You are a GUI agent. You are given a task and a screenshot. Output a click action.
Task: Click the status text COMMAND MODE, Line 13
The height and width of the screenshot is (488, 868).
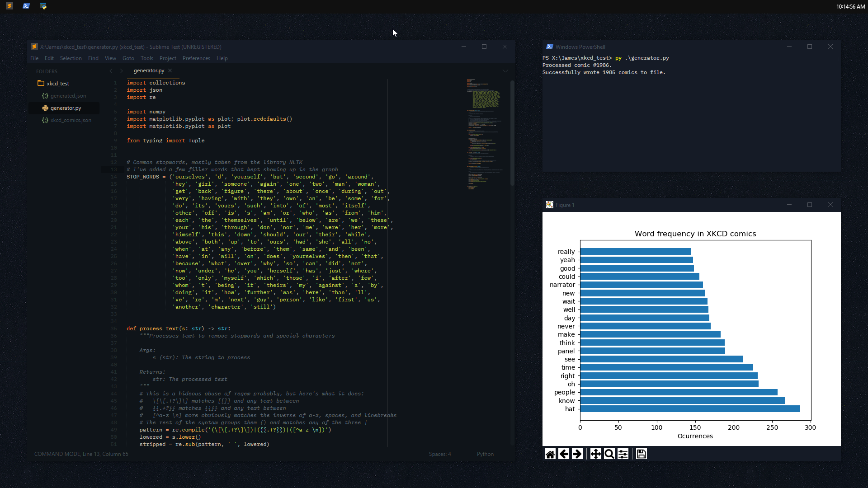click(81, 454)
